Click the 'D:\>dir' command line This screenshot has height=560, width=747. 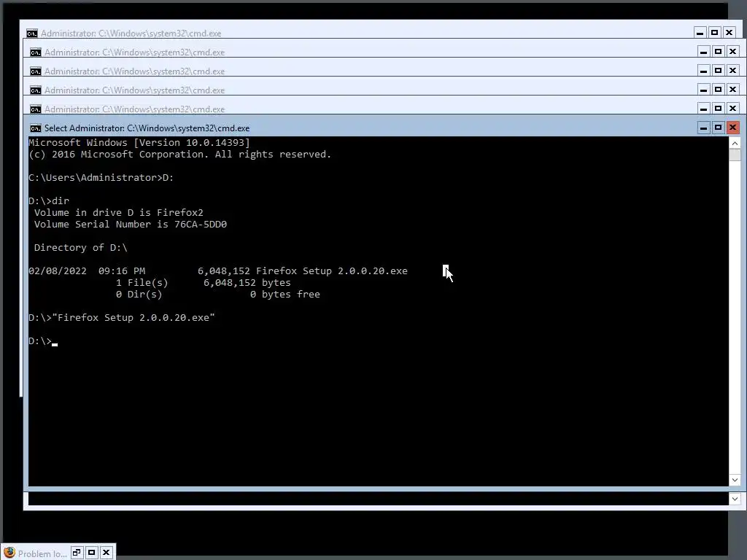49,201
